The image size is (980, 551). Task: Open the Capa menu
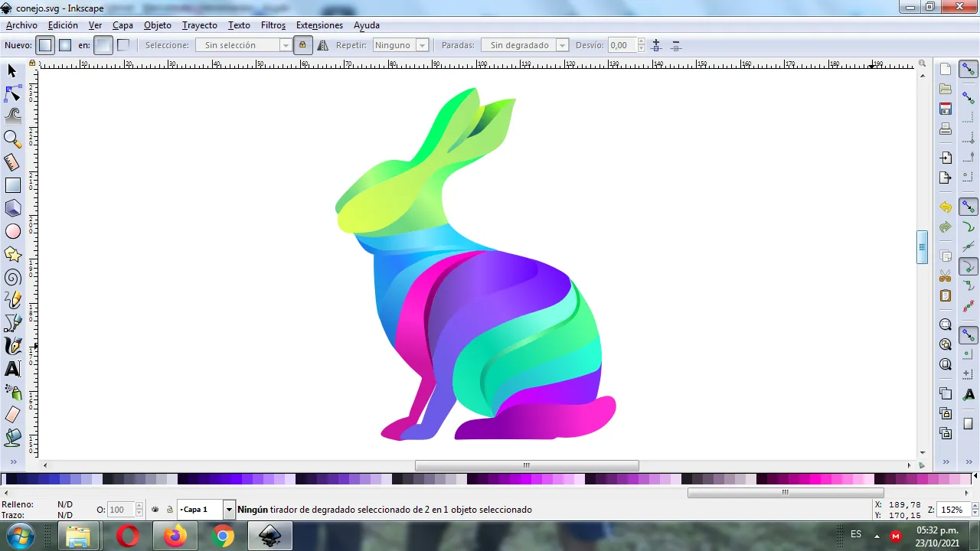click(122, 25)
